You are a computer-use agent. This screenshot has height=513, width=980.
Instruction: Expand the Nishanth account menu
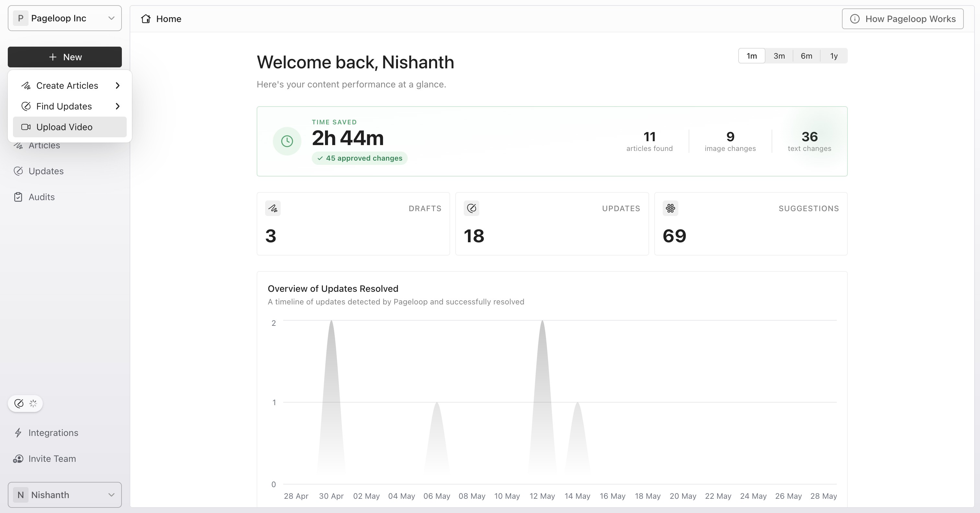click(x=65, y=495)
